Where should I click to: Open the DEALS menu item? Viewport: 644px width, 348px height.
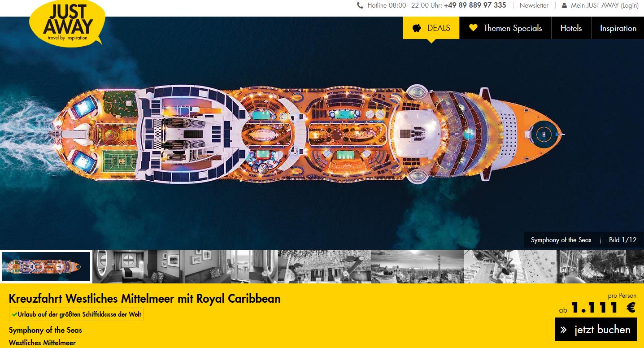431,28
